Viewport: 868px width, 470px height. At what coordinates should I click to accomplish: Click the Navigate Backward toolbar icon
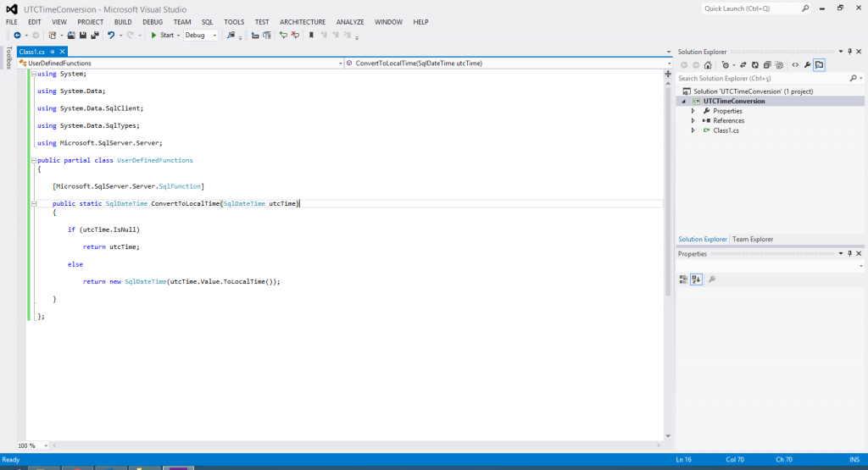click(x=17, y=36)
